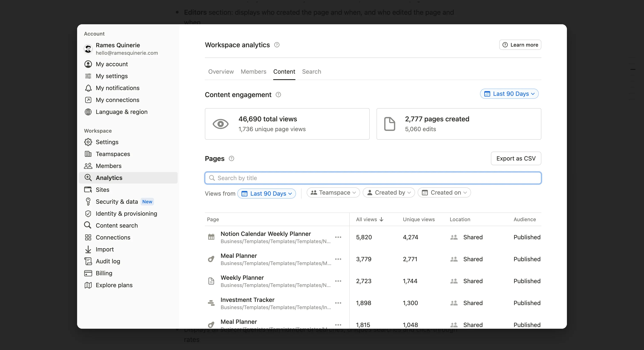The width and height of the screenshot is (644, 350).
Task: Click the Investment Tracker row icon
Action: click(x=211, y=303)
